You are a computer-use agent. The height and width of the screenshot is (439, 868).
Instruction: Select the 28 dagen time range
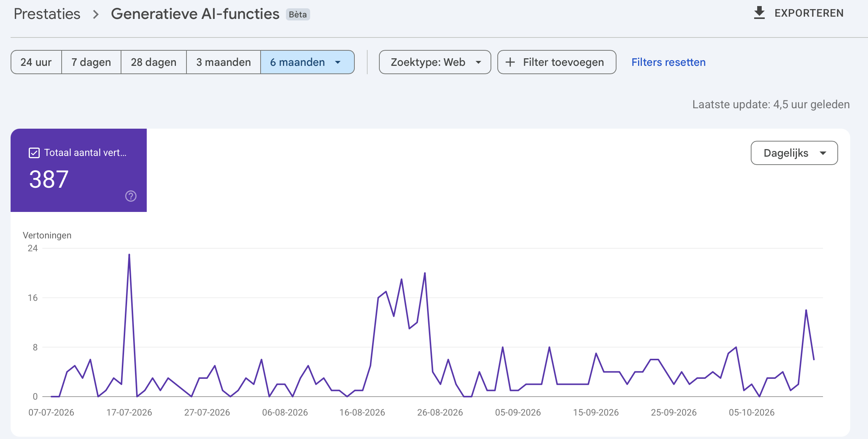154,62
